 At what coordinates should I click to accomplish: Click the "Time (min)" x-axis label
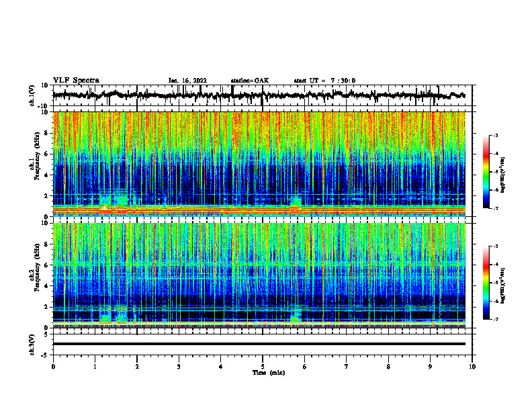pos(269,373)
